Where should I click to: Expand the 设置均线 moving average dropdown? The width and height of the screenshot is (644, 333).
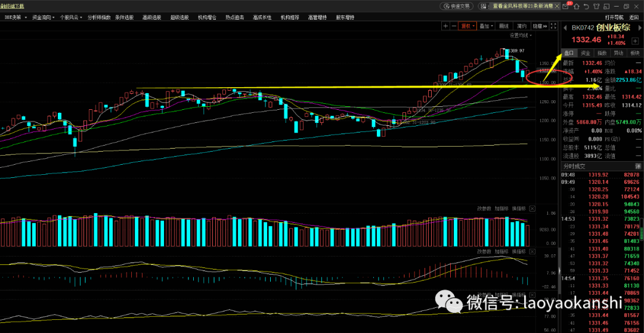pos(521,35)
